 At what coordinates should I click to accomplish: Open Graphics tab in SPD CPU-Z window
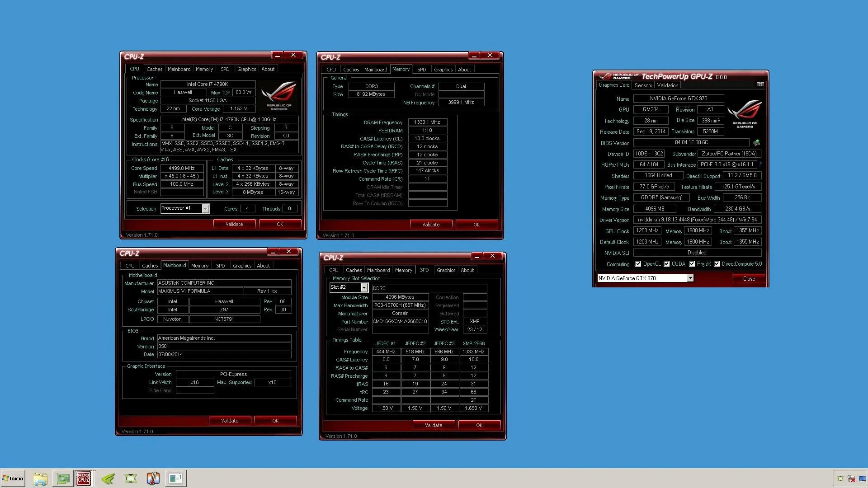click(x=446, y=270)
